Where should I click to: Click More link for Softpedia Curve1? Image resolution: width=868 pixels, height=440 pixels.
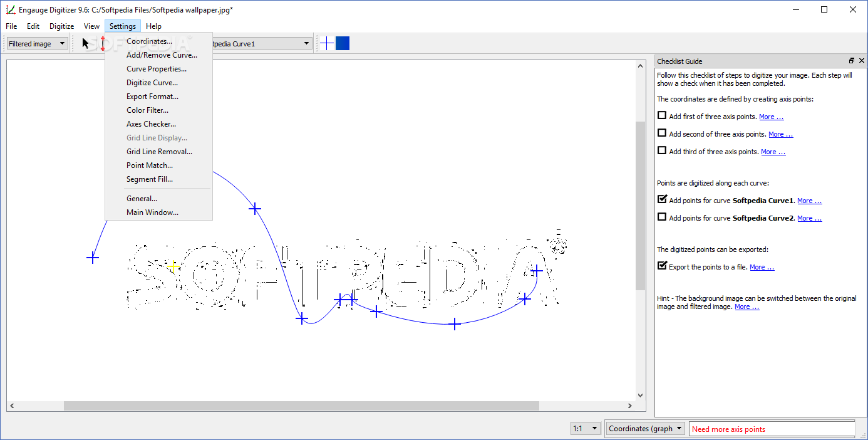[x=809, y=201]
